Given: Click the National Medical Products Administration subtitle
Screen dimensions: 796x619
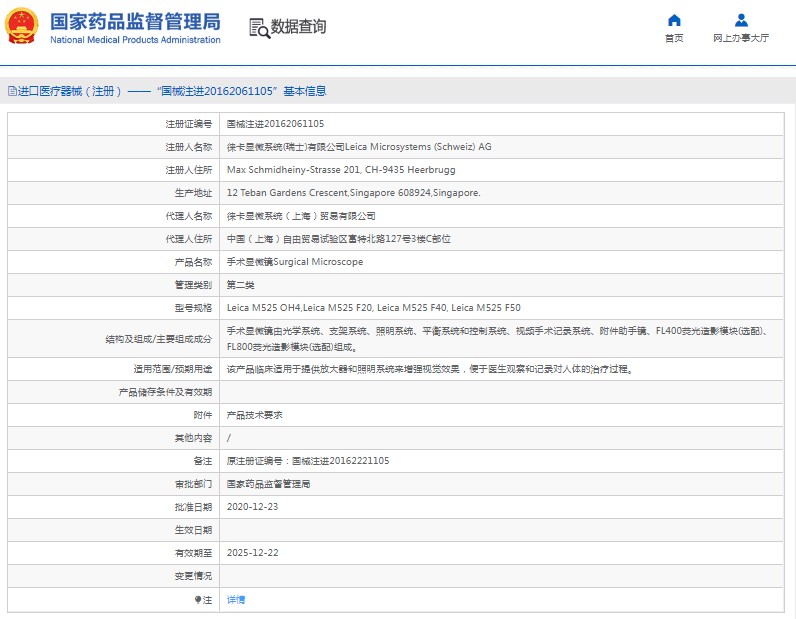Looking at the screenshot, I should coord(135,40).
